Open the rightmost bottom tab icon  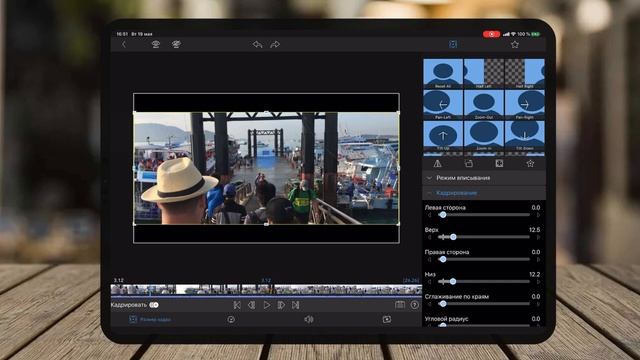387,320
